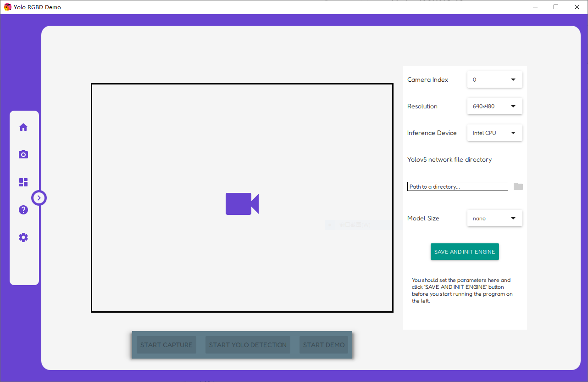
Task: Go to the Home page in sidebar
Action: [x=23, y=127]
